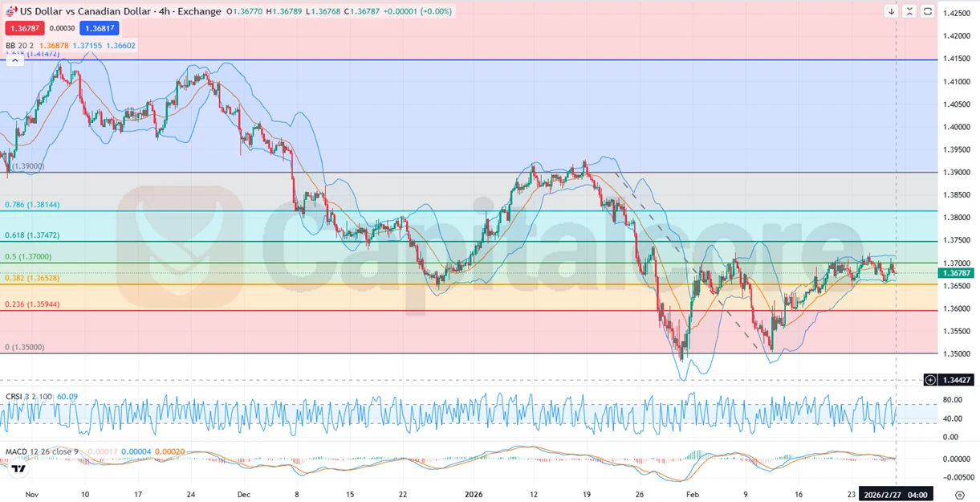Click the blue buy price 1.36817 button
This screenshot has width=980, height=502.
(99, 28)
